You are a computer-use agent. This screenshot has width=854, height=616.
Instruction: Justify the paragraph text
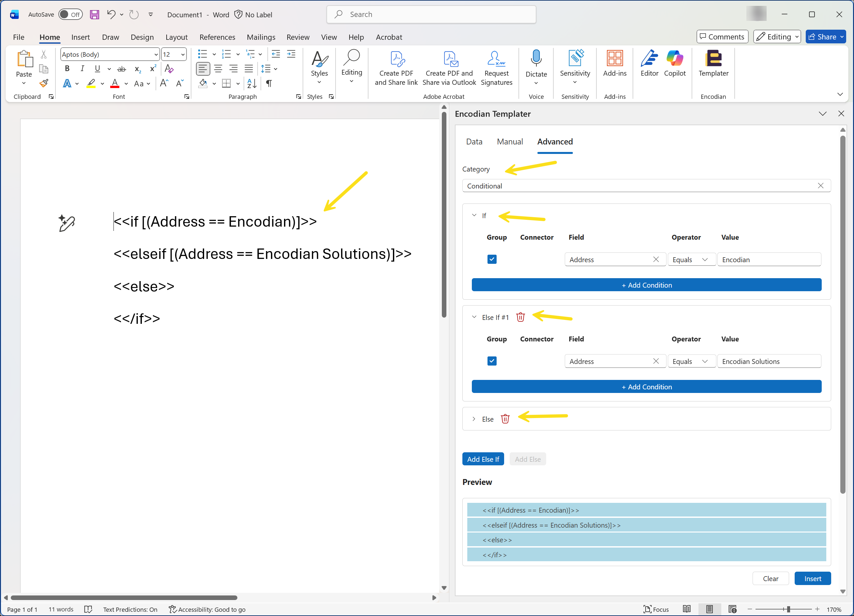248,69
